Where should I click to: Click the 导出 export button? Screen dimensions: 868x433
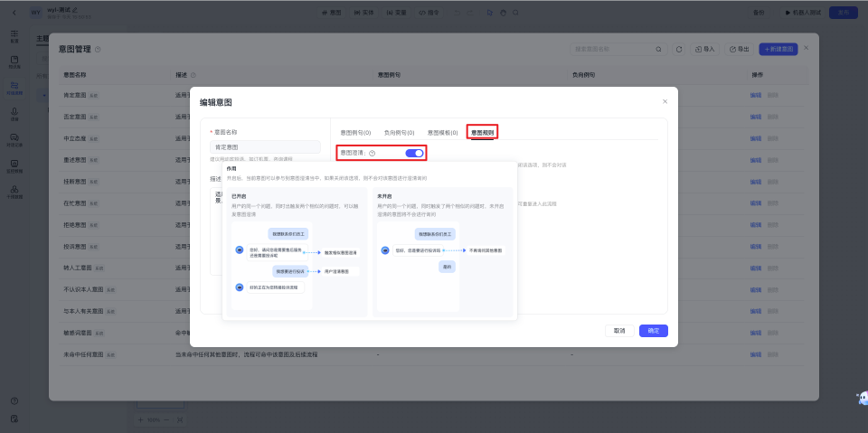point(740,49)
